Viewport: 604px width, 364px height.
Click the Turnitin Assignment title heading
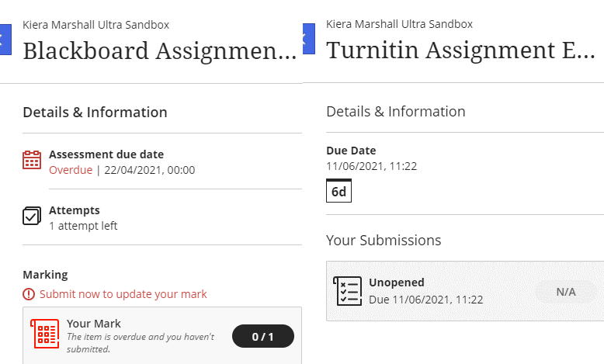(x=460, y=50)
